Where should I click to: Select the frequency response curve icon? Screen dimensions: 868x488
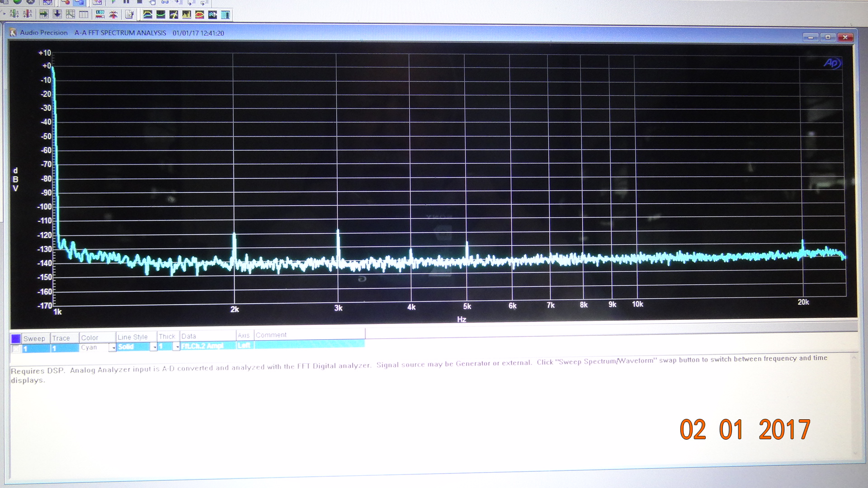tap(148, 14)
